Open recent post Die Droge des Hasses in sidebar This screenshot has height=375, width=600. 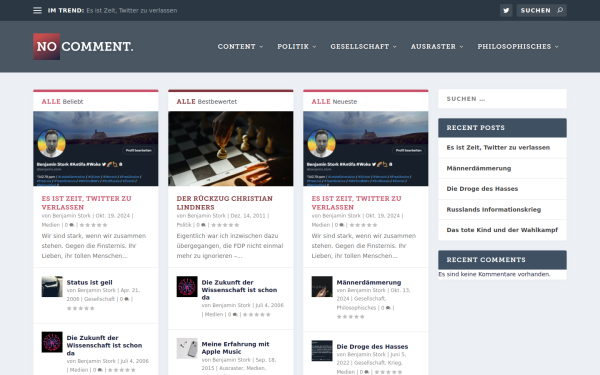[x=482, y=189]
